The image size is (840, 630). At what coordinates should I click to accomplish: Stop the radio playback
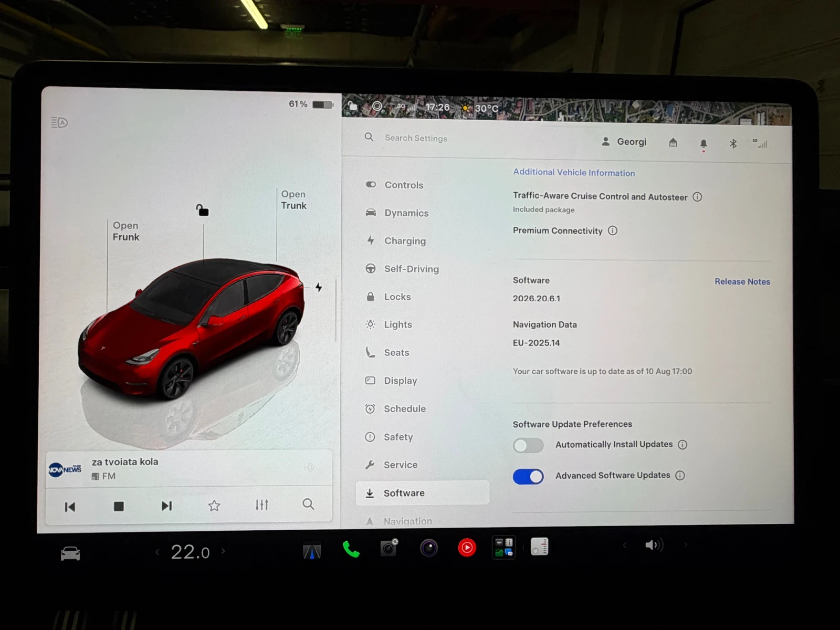pyautogui.click(x=119, y=506)
